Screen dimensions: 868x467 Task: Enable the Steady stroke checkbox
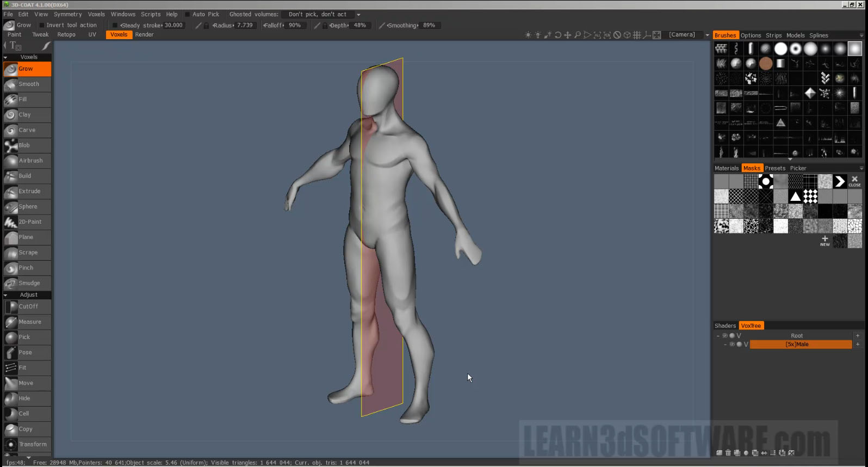click(x=115, y=25)
